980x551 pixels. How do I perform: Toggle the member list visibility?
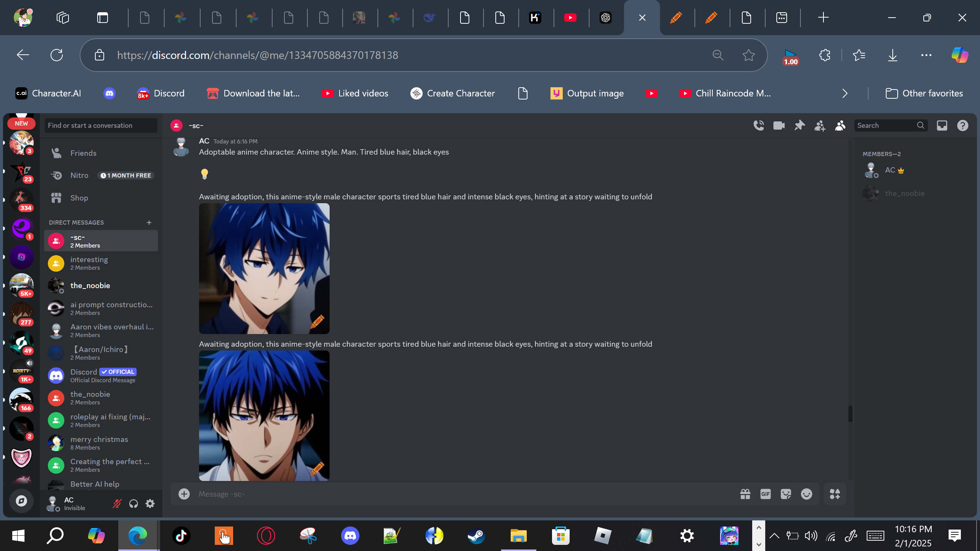pyautogui.click(x=840, y=126)
